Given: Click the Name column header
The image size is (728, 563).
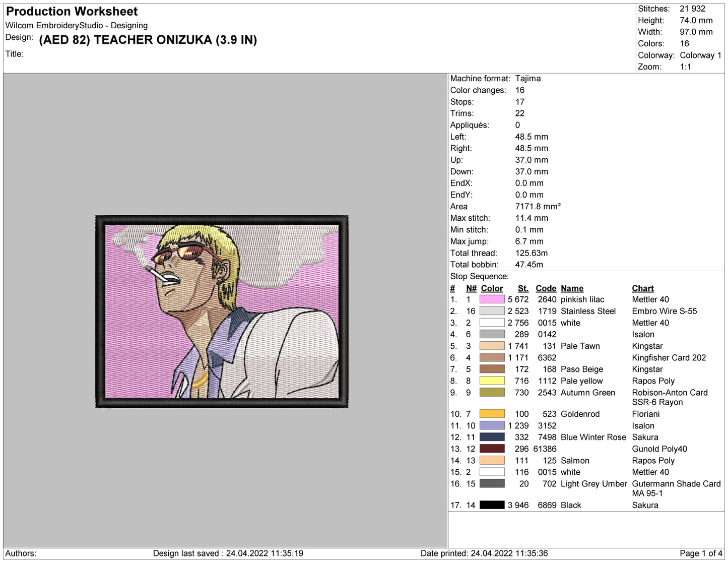Looking at the screenshot, I should pyautogui.click(x=572, y=288).
